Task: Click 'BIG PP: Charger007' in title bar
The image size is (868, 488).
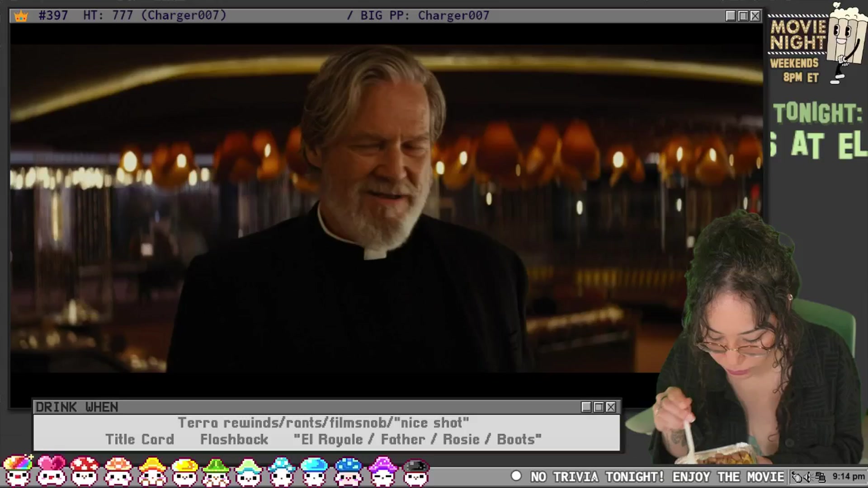Action: pyautogui.click(x=425, y=16)
